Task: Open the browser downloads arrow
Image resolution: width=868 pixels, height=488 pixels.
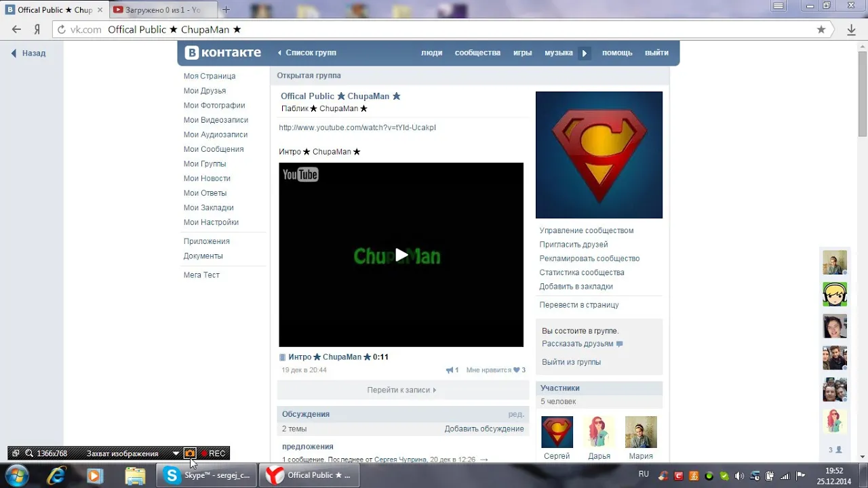Action: [852, 30]
